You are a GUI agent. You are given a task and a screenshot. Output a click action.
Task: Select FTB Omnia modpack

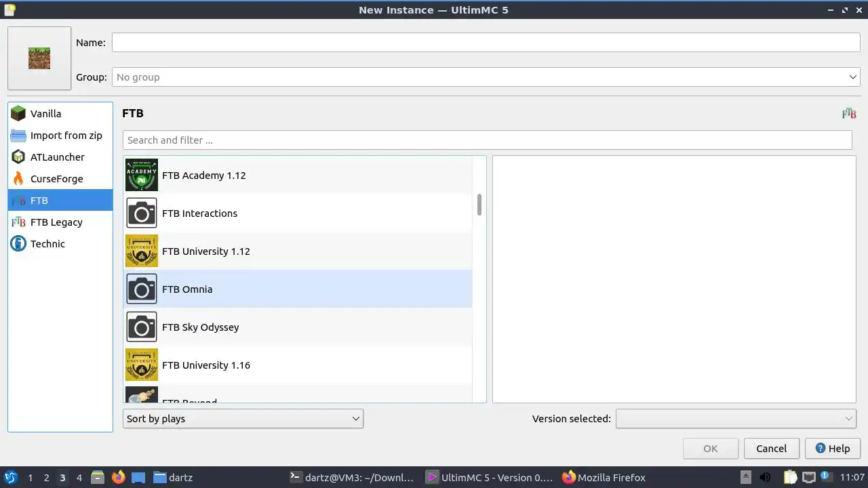point(298,289)
